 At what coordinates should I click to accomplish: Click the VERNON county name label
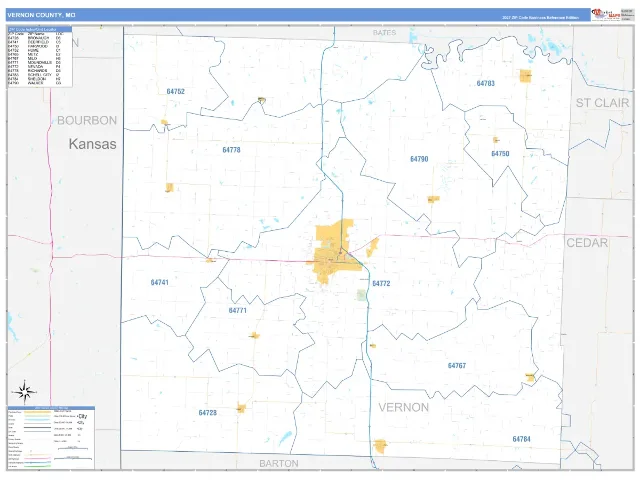point(404,407)
